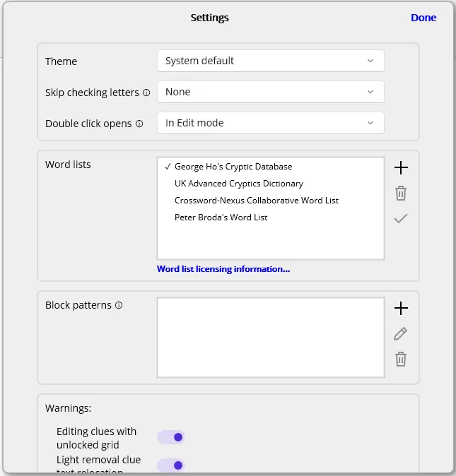Activate word list with checkmark icon
456x476 pixels.
(401, 218)
